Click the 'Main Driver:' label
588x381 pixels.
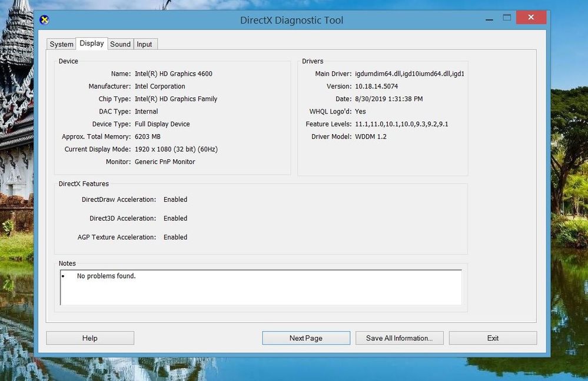pos(333,74)
